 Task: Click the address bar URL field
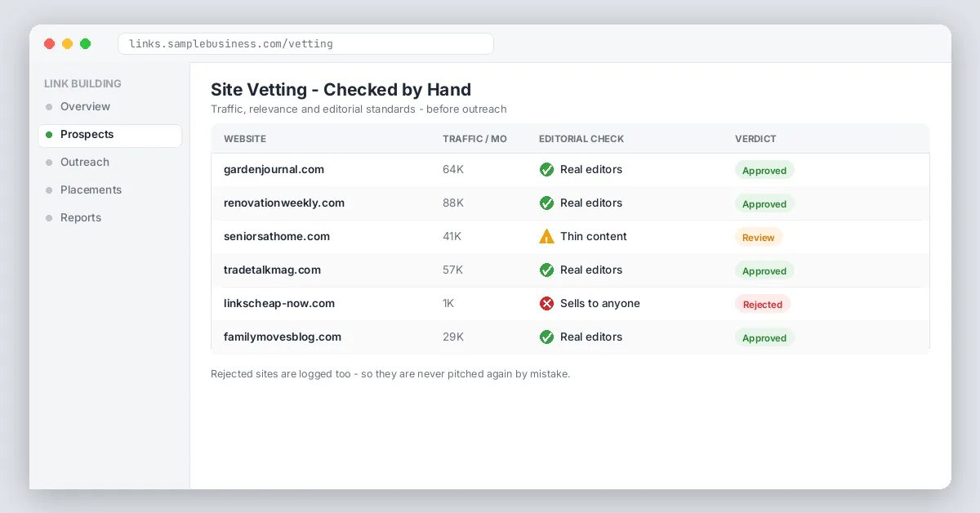[305, 44]
